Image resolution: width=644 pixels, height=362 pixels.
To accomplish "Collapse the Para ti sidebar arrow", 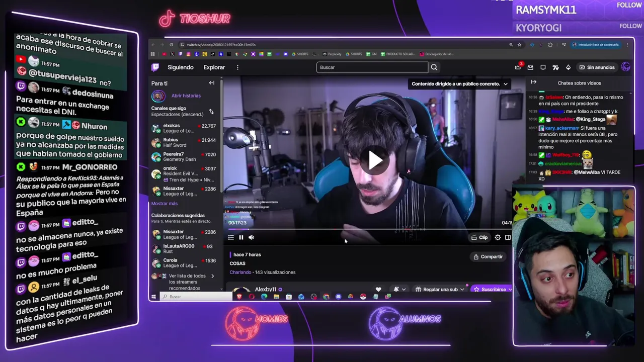I will point(212,83).
